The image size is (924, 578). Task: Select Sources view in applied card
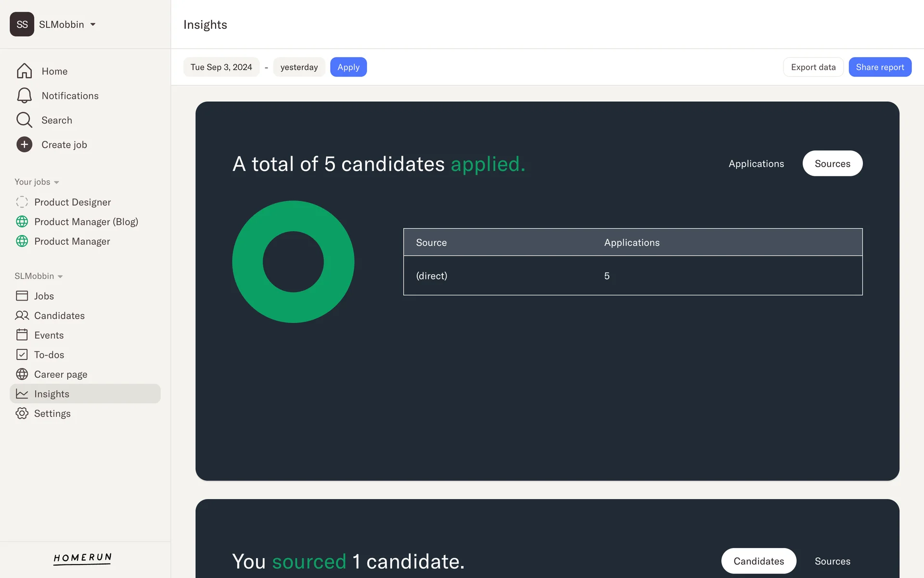[832, 164]
